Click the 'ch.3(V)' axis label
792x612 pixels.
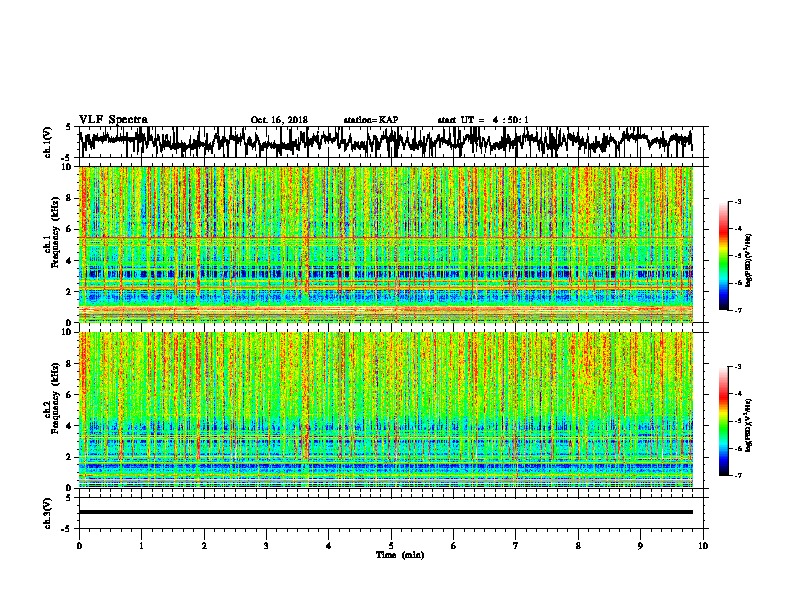pos(48,513)
